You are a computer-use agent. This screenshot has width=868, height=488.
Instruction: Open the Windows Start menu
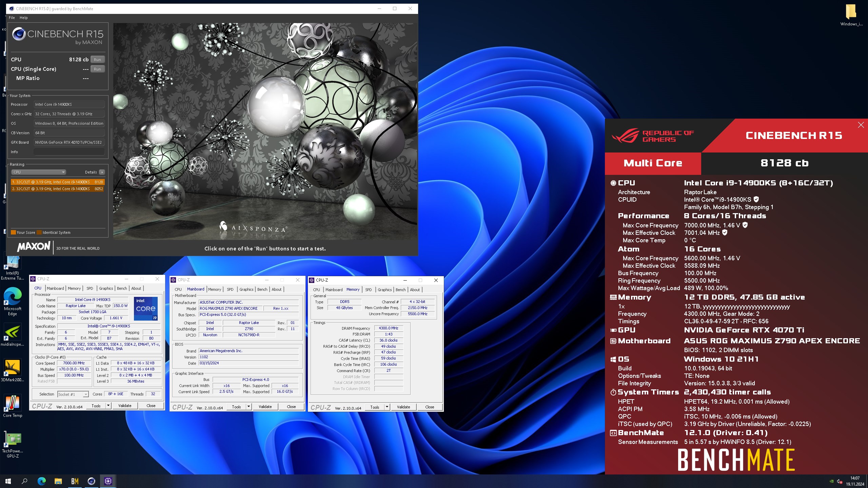pos(8,481)
